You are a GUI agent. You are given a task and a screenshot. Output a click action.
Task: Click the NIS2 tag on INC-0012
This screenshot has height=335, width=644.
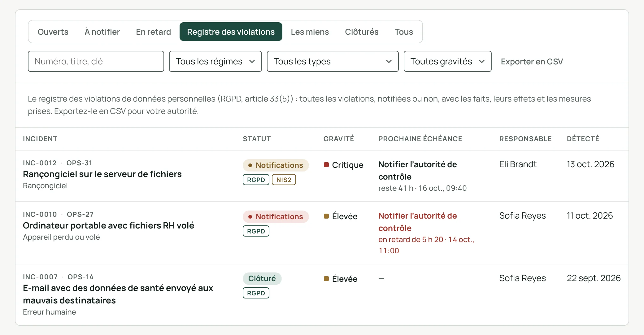click(284, 180)
